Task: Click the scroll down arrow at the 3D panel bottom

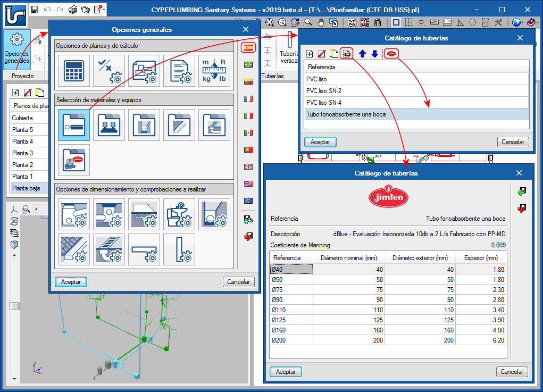Action: click(14, 379)
